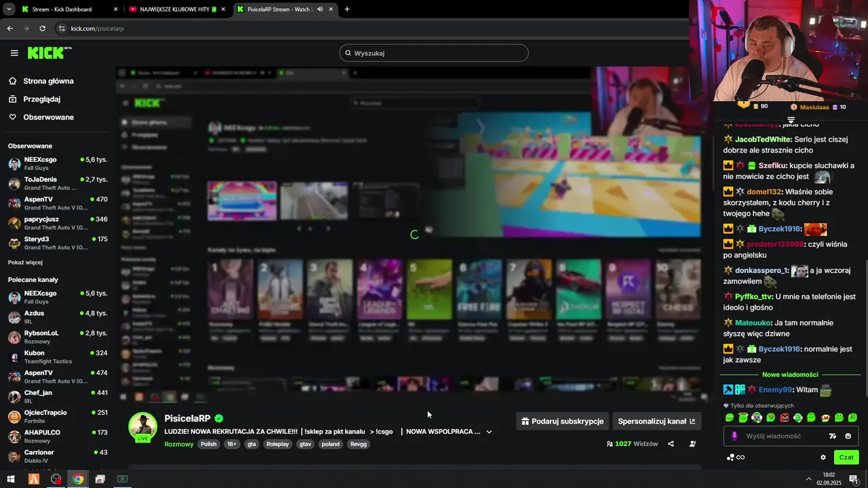Open the RybsonLoL recommended channel

coord(57,337)
